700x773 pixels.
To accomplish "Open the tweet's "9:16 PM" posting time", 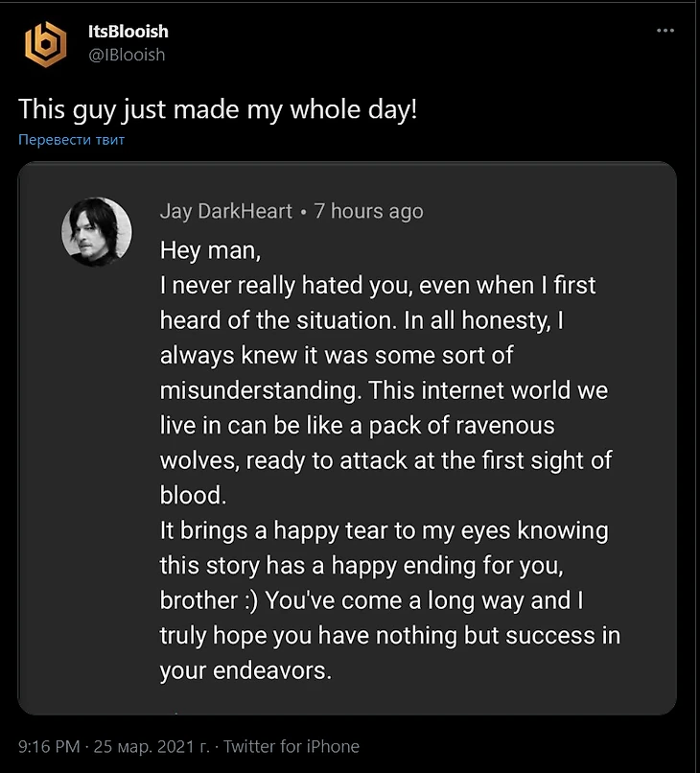I will coord(50,746).
